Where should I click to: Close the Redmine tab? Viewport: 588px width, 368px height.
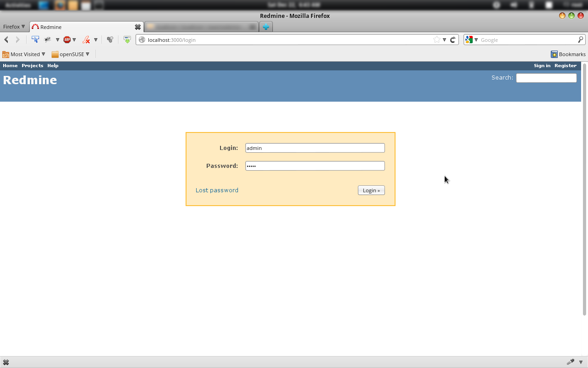pyautogui.click(x=137, y=27)
